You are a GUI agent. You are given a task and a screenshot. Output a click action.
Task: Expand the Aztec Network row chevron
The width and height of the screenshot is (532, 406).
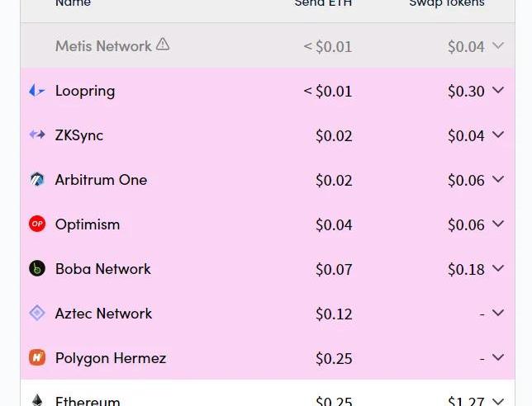(497, 314)
